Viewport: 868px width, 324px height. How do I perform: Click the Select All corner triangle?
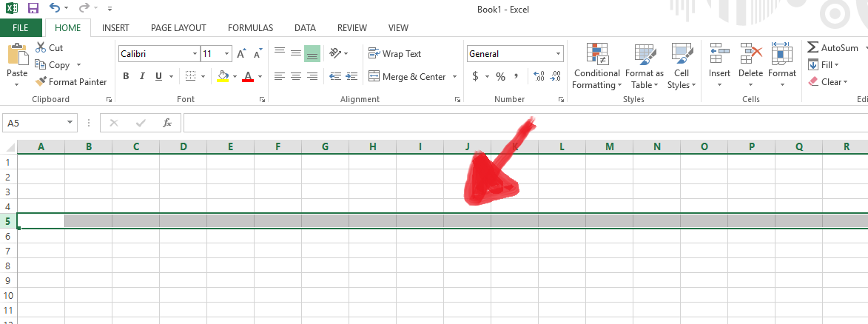point(10,146)
